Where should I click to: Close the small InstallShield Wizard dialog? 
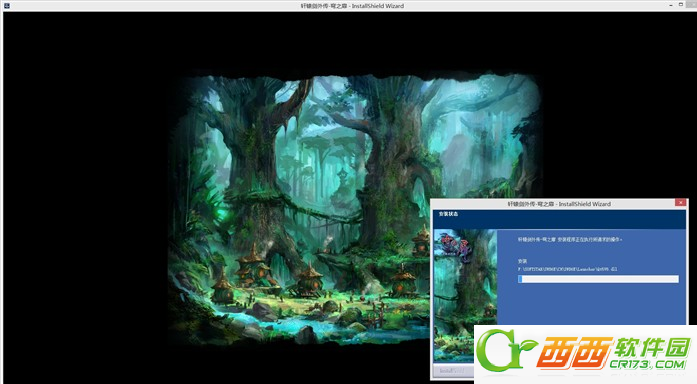click(681, 203)
